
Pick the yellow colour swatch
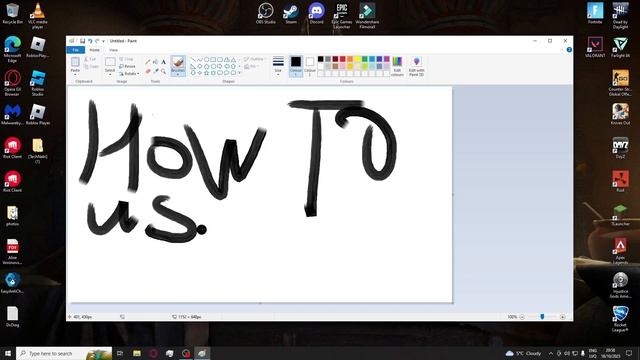(357, 59)
